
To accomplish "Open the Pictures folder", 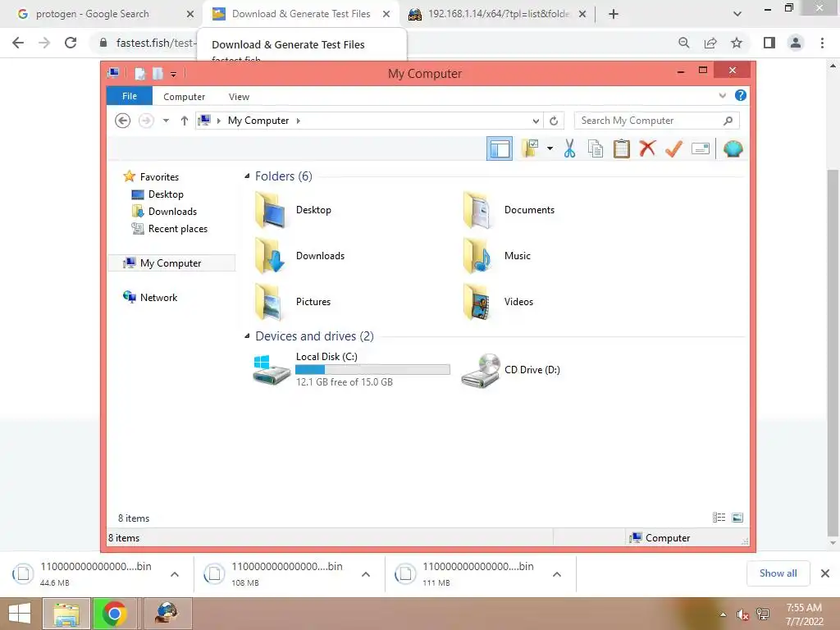I will pos(293,302).
